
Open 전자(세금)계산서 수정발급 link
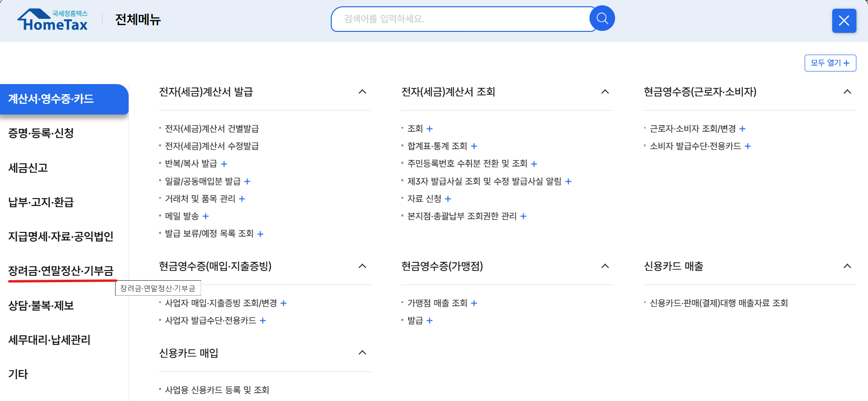212,146
